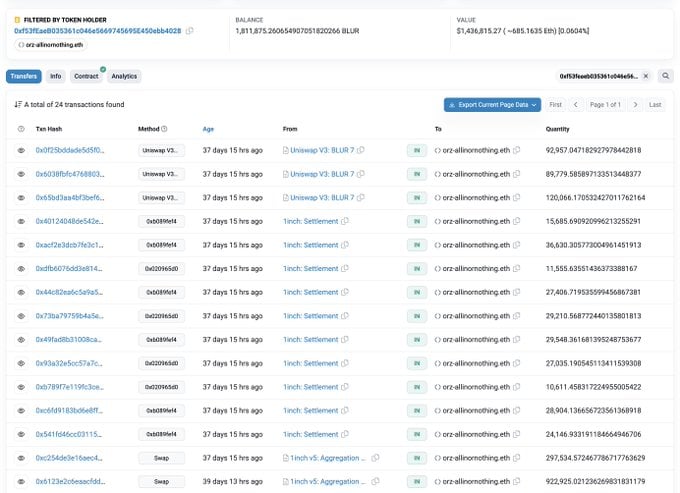
Task: Preview transaction 0x0f25bddade5d5f0 with eye icon
Action: [21, 150]
